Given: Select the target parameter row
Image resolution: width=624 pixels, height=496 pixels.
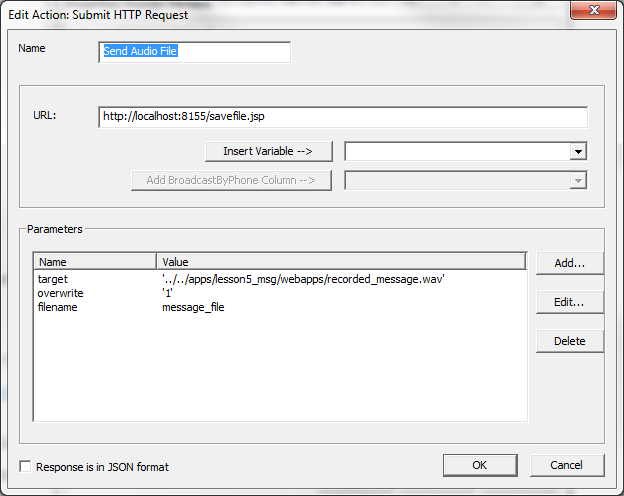Looking at the screenshot, I should 54,279.
